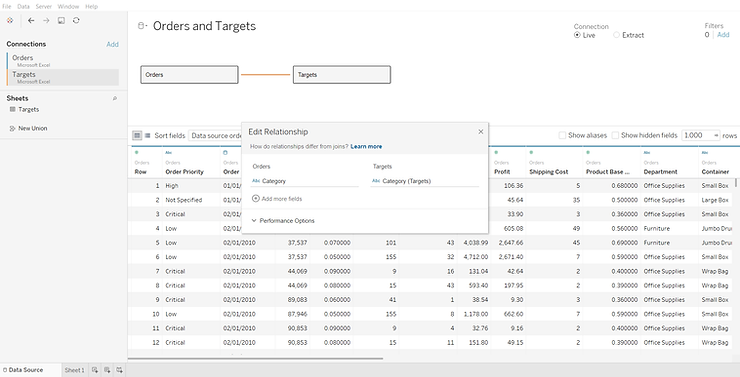The image size is (740, 377).
Task: Enable the Show hidden fields checkbox
Action: point(615,135)
